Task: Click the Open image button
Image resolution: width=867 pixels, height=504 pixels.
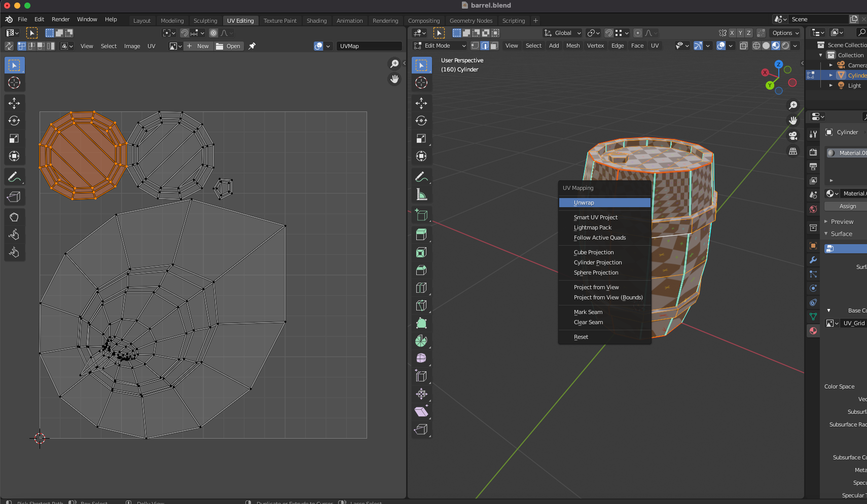Action: coord(228,46)
